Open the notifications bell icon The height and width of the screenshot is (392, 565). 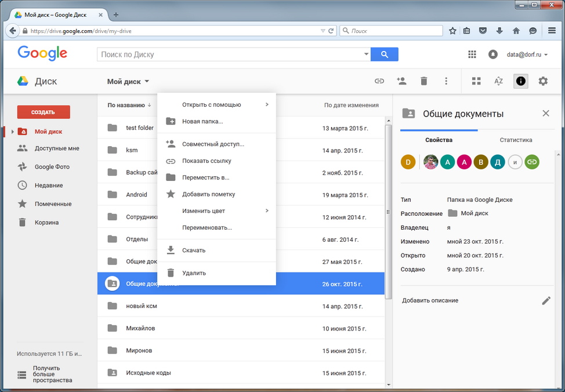493,55
